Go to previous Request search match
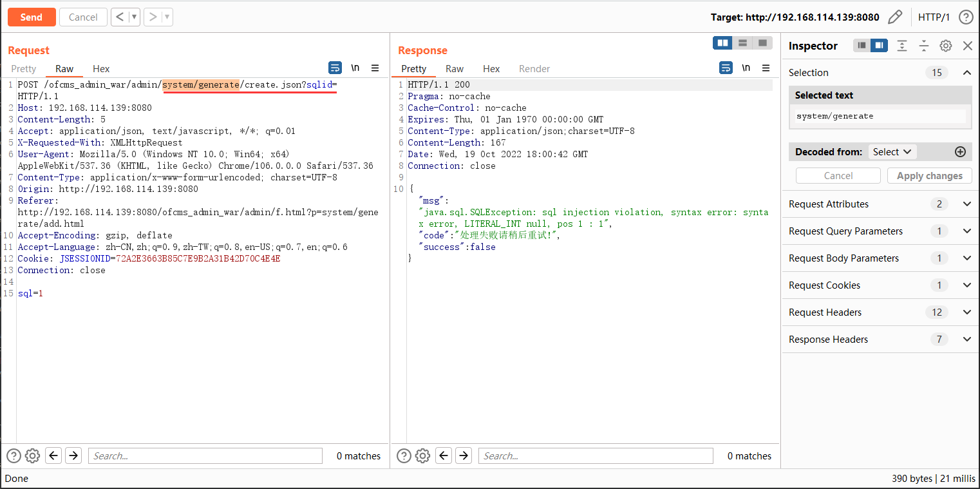 pos(53,456)
